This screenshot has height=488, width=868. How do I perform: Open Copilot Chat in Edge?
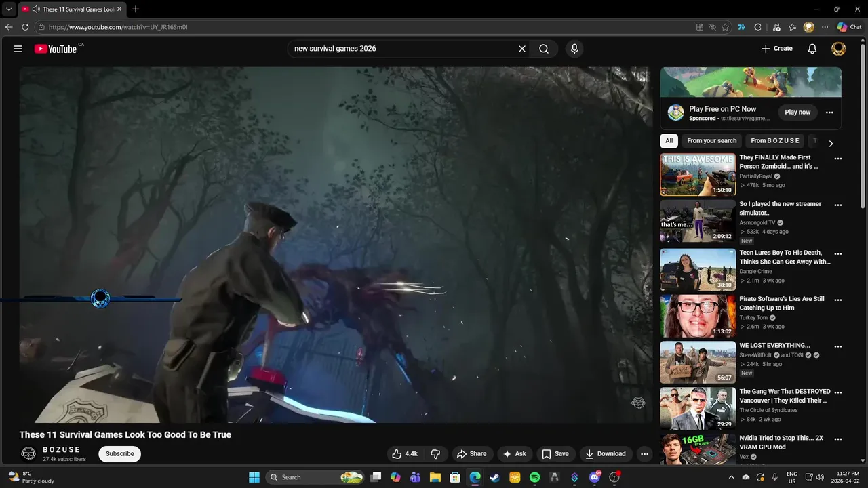tap(850, 27)
